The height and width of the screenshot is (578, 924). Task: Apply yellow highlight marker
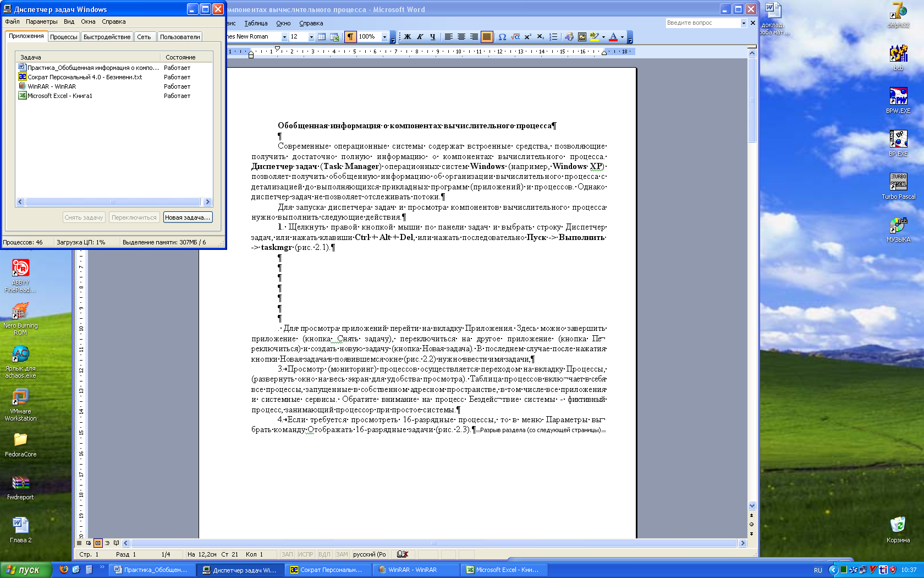(595, 37)
